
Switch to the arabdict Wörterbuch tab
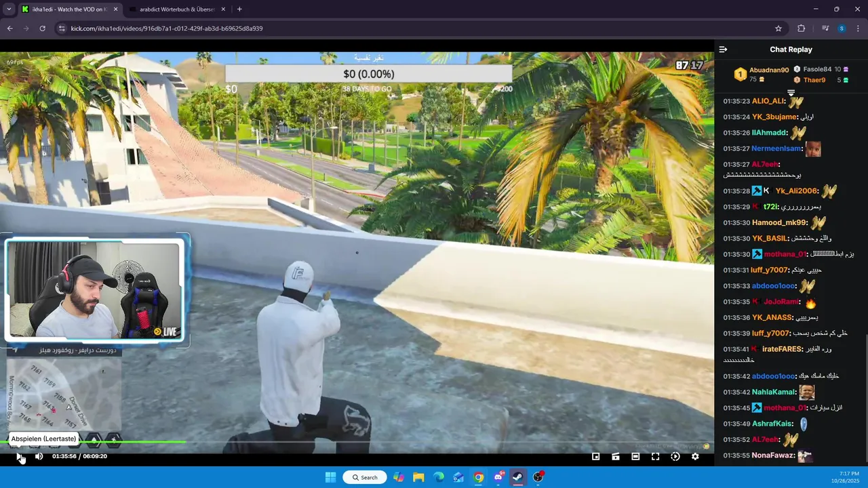[178, 9]
